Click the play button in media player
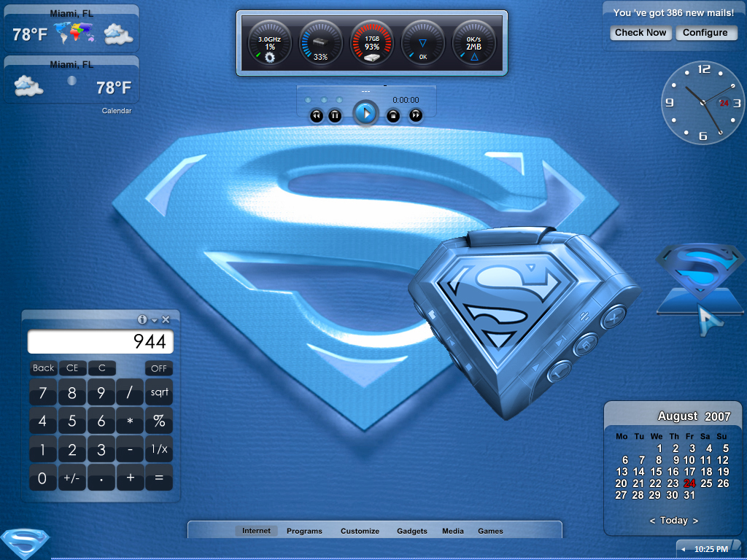 click(365, 113)
